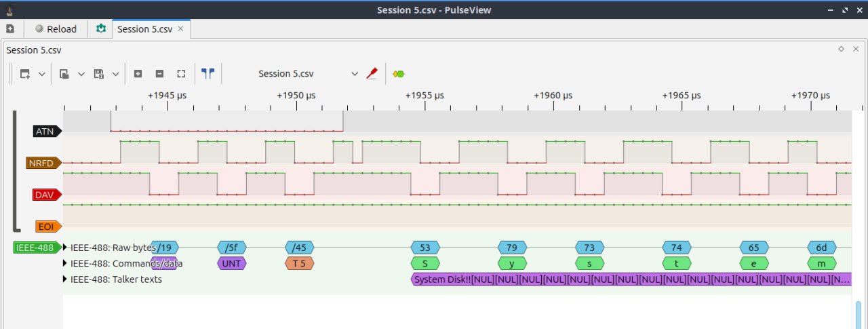
Task: Open the Session 5.csv device selector dropdown
Action: [309, 74]
